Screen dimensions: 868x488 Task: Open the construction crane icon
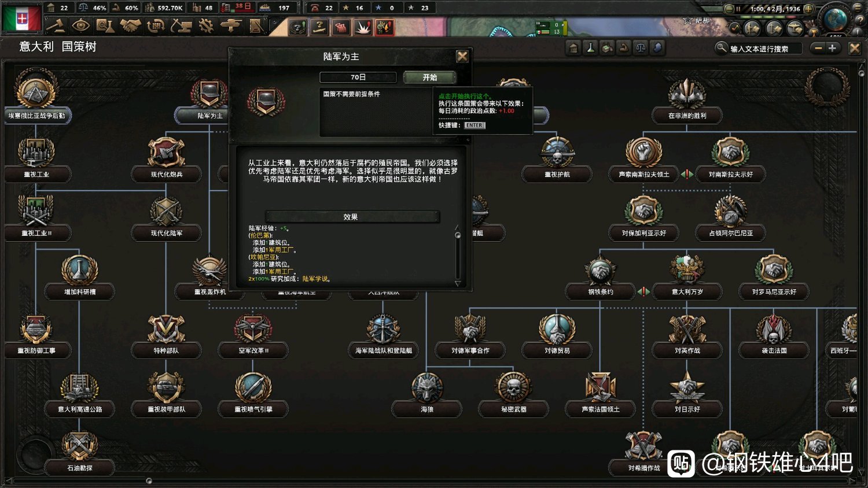coord(181,25)
